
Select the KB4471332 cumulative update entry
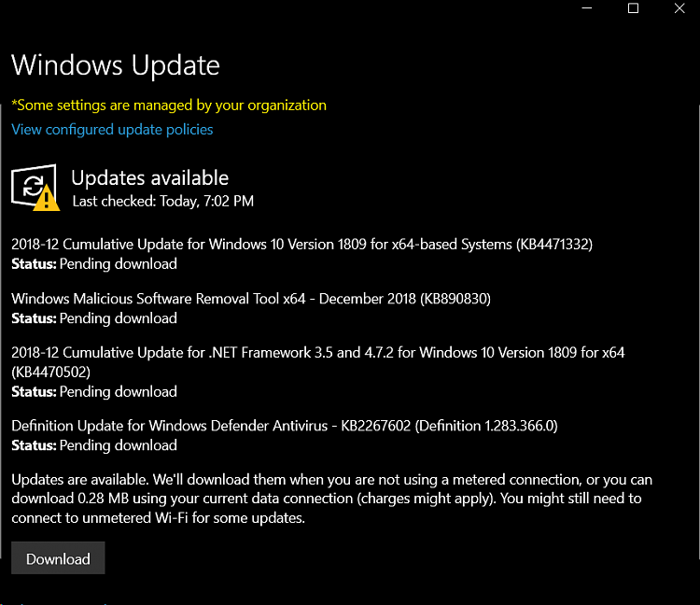pyautogui.click(x=301, y=245)
